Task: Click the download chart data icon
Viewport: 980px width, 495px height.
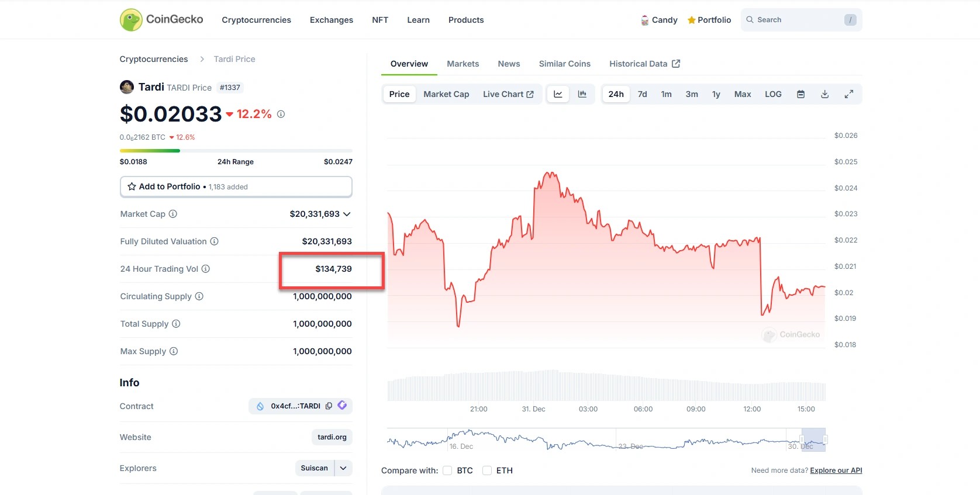Action: pos(825,94)
